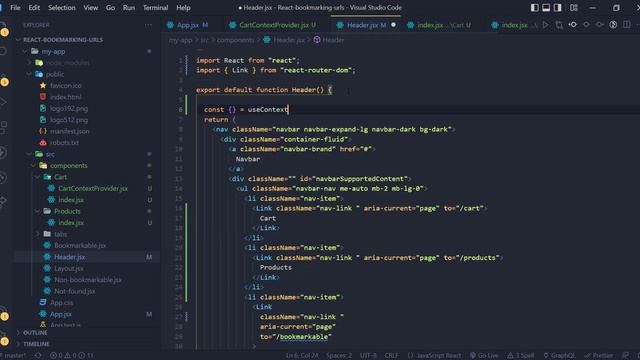This screenshot has height=360, width=640.
Task: Click the image icon of logo192.png
Action: coord(43,109)
